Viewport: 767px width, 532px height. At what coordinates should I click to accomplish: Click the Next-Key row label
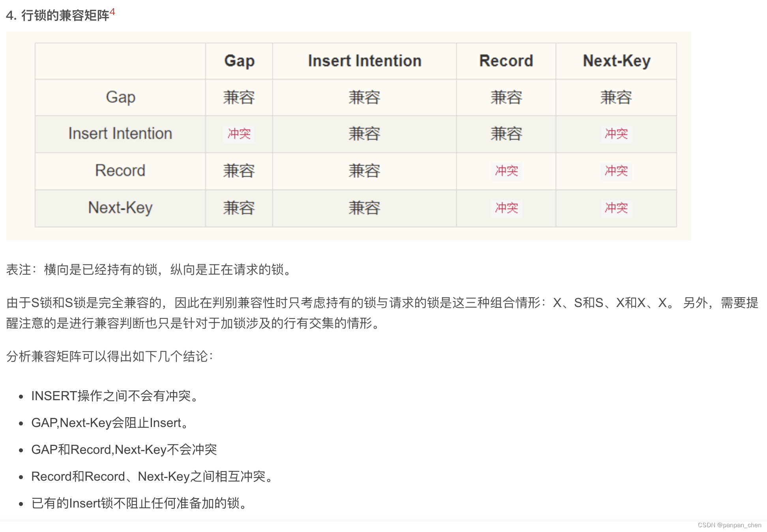[x=120, y=208]
